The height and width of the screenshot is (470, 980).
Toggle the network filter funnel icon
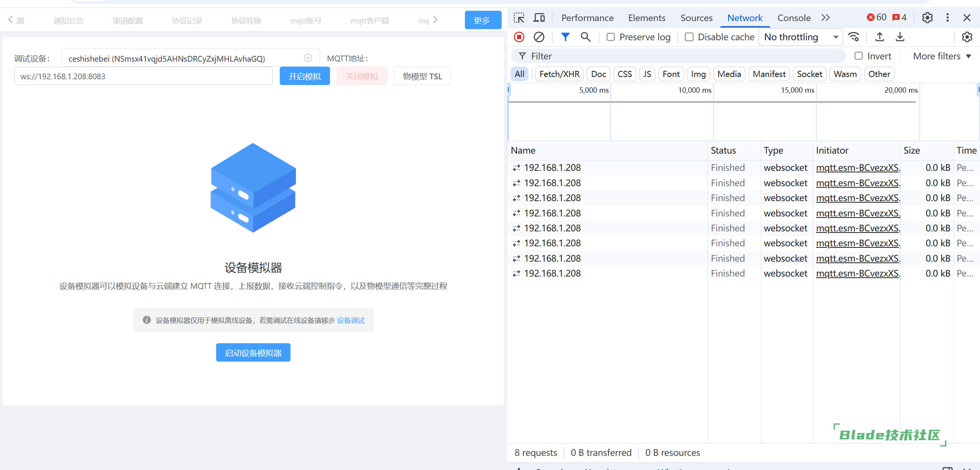[x=565, y=37]
